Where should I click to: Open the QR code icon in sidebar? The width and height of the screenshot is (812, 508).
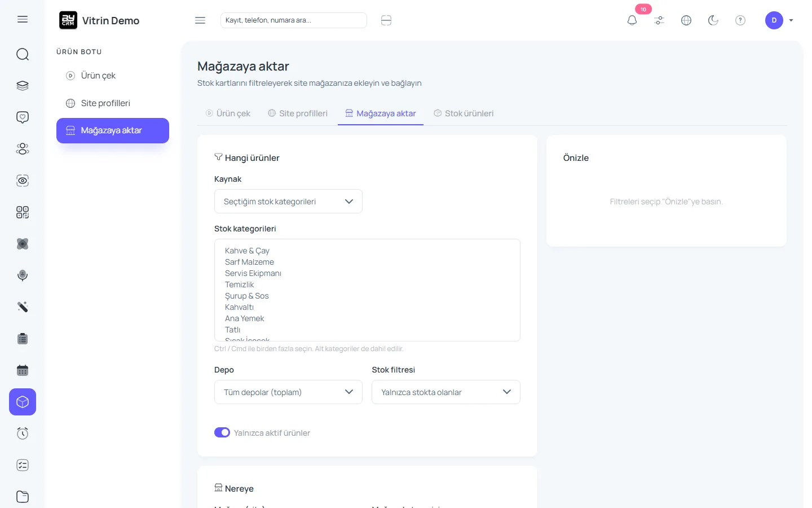coord(23,212)
